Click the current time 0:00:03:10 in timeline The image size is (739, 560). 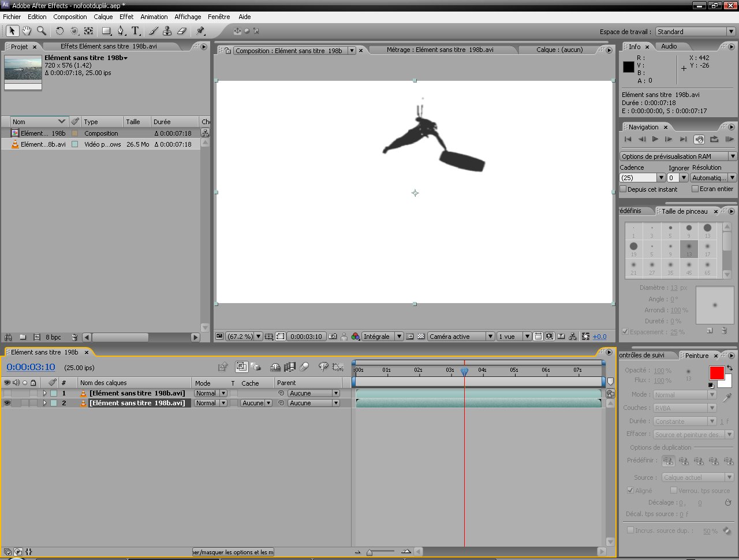(x=31, y=367)
